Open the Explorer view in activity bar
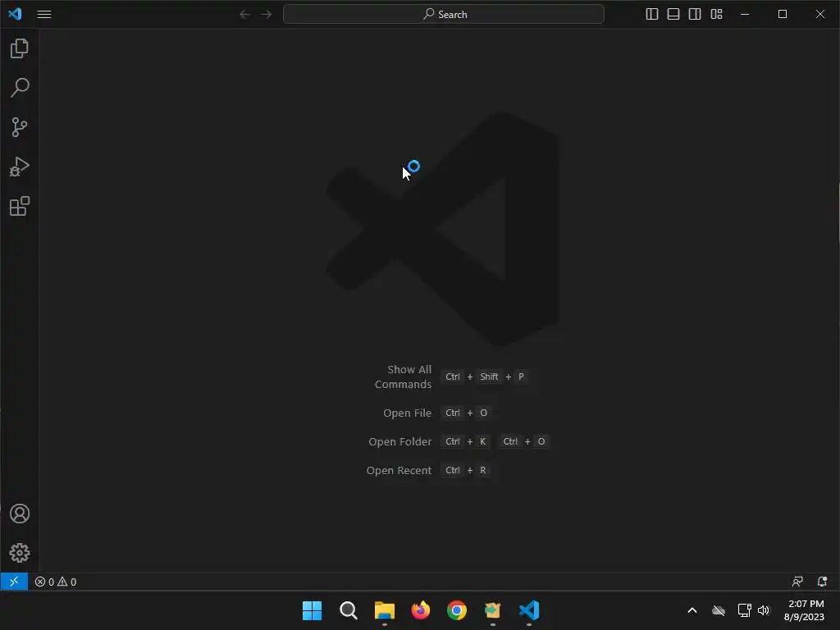This screenshot has width=840, height=630. pyautogui.click(x=20, y=48)
